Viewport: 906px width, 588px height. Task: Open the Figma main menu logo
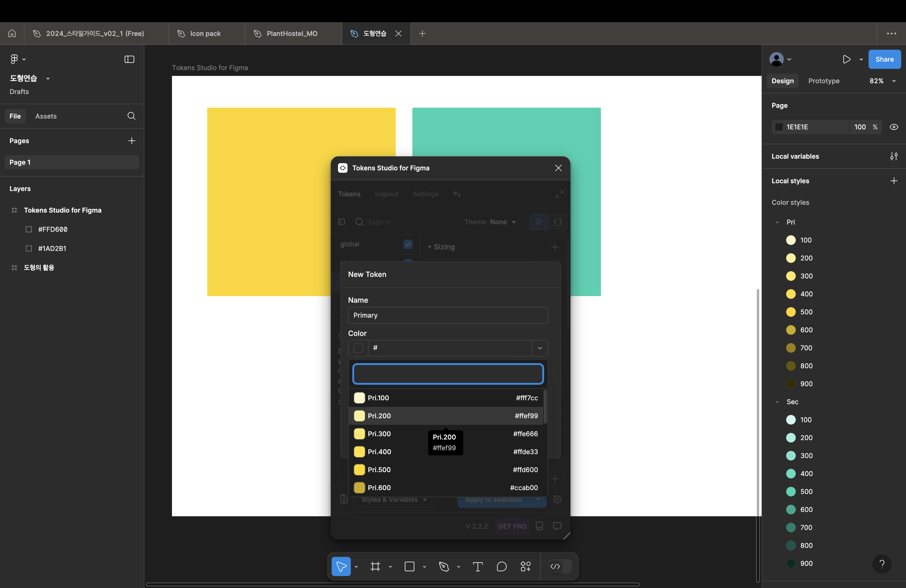pos(14,59)
